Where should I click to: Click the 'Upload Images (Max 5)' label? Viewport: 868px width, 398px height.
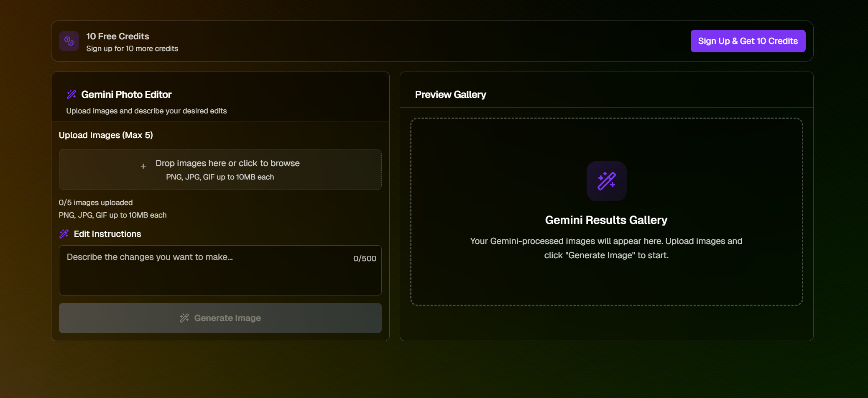tap(106, 135)
